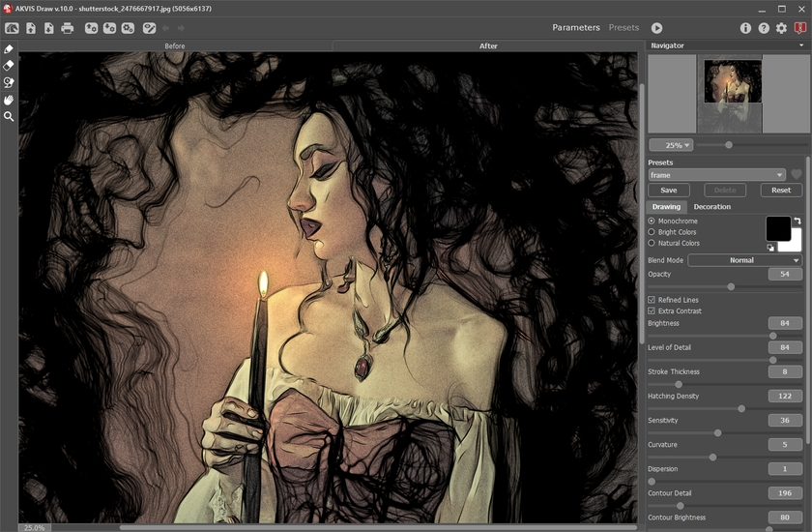812x532 pixels.
Task: Open the Help question mark icon
Action: click(x=764, y=28)
